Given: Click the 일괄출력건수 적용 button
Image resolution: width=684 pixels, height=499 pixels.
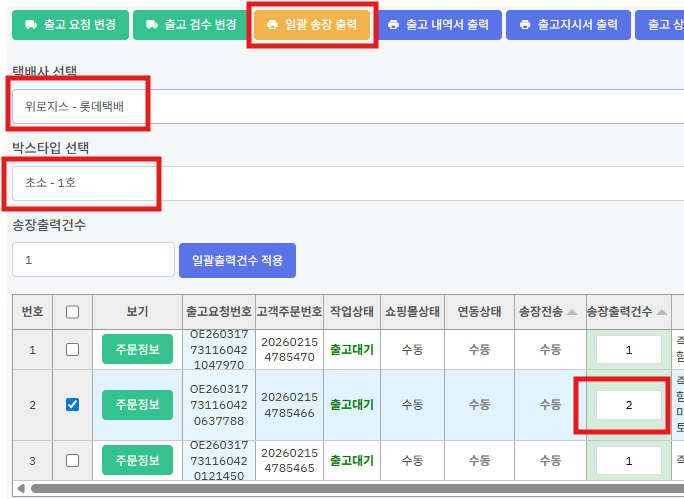Looking at the screenshot, I should pyautogui.click(x=237, y=260).
